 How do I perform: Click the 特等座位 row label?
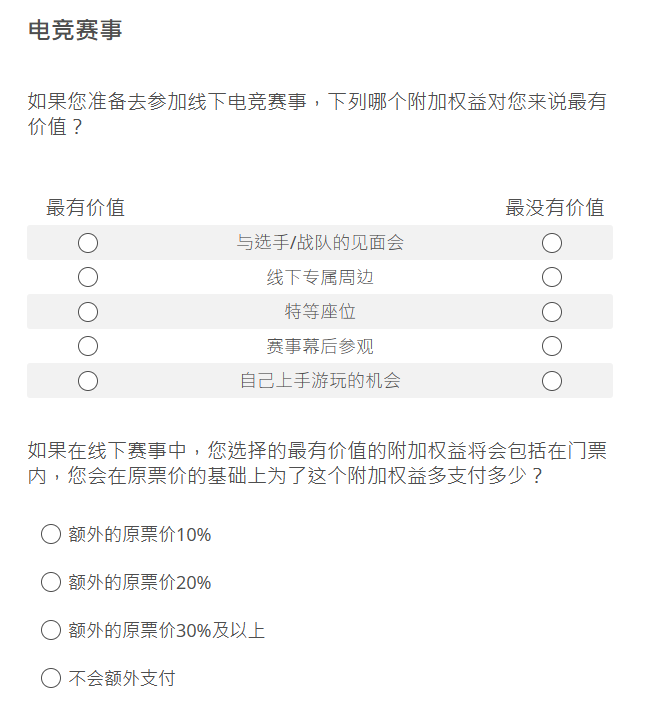tap(320, 312)
